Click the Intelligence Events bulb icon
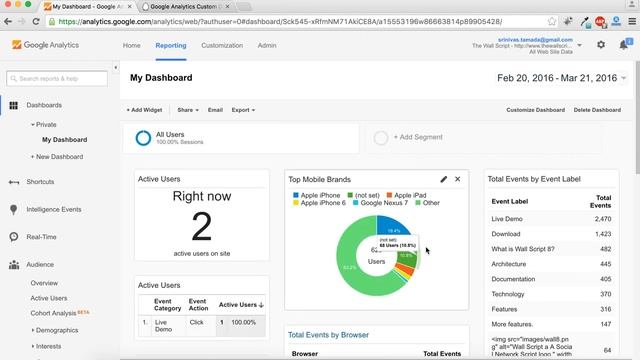 (13, 209)
